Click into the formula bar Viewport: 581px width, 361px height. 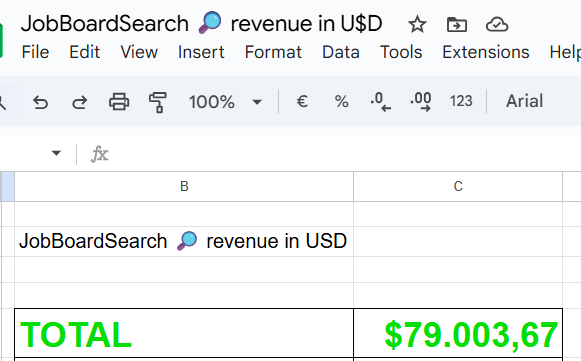point(345,153)
